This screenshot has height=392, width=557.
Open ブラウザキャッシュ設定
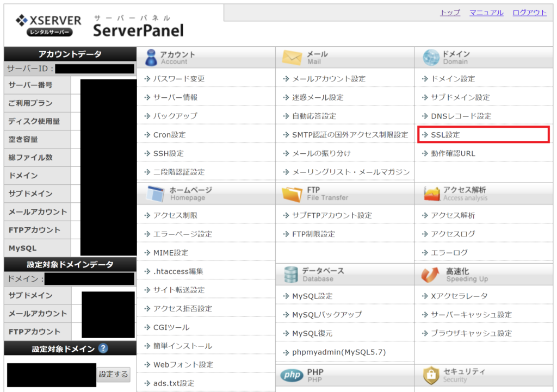472,333
